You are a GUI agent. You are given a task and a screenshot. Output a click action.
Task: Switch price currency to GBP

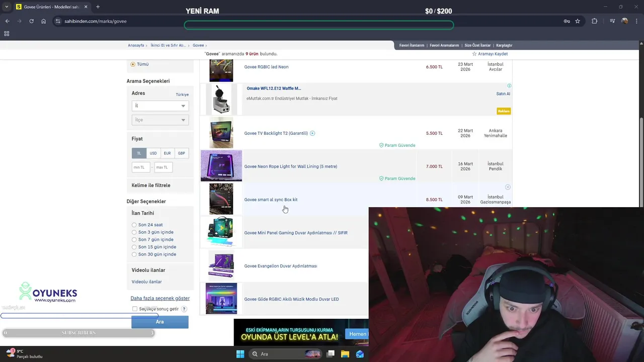181,153
